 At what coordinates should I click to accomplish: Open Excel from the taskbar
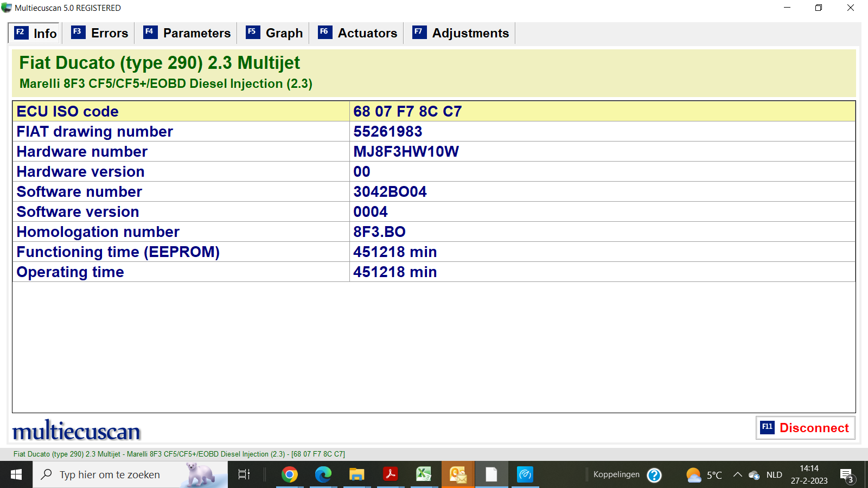coord(424,474)
